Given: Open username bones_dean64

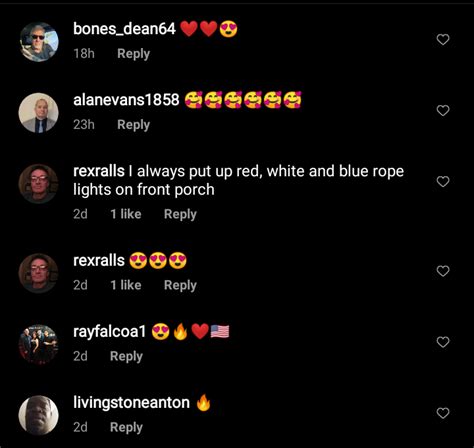Looking at the screenshot, I should pos(124,29).
